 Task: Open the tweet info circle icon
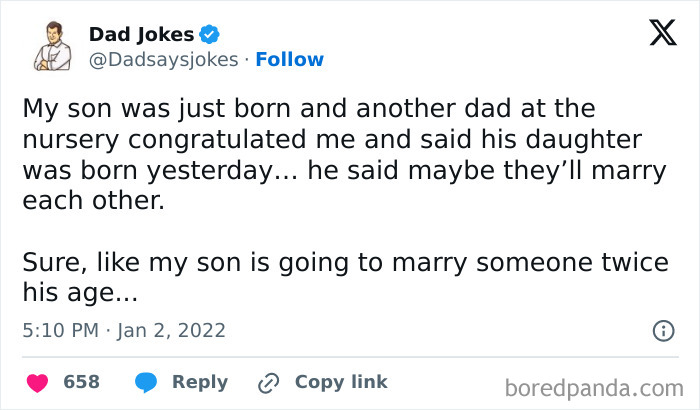661,329
